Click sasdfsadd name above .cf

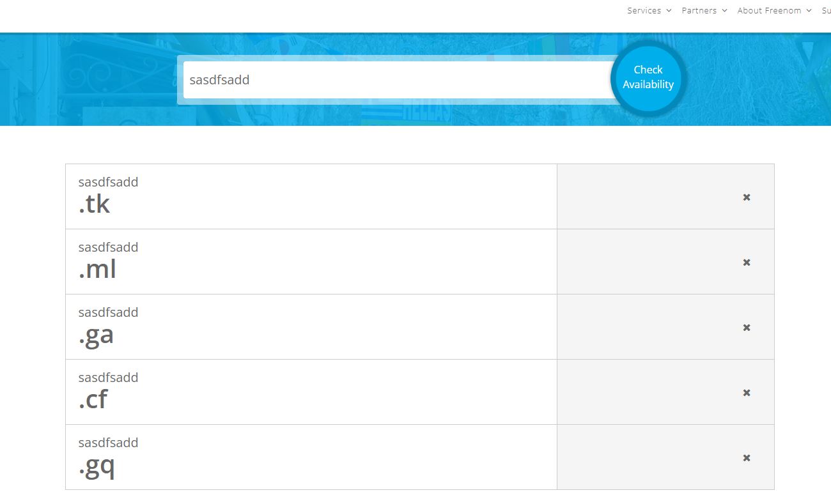coord(108,378)
